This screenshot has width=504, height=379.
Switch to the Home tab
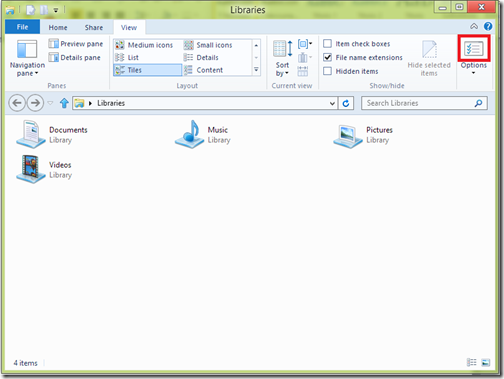(x=58, y=27)
